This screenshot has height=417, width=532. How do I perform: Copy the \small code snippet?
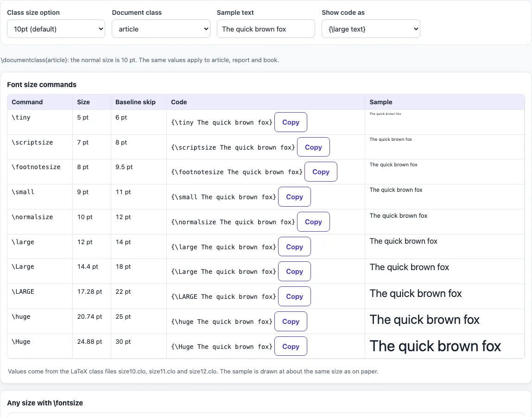pyautogui.click(x=294, y=197)
